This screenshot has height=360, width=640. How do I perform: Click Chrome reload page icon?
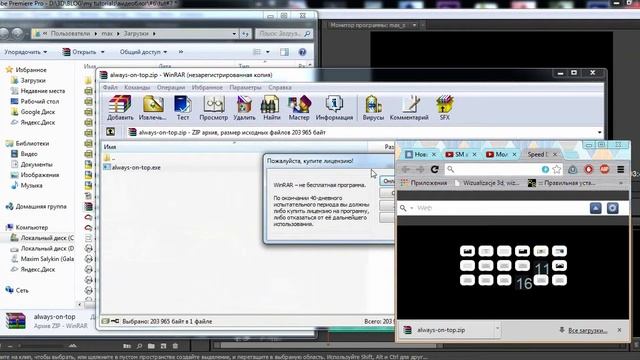[x=435, y=169]
